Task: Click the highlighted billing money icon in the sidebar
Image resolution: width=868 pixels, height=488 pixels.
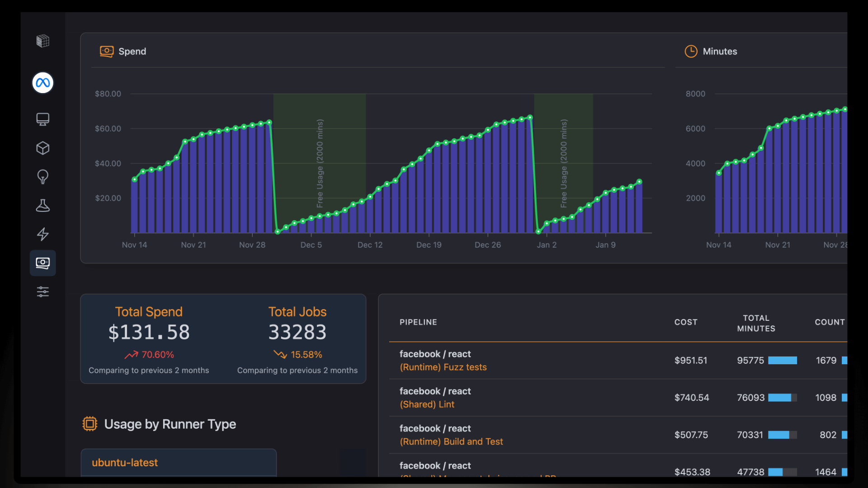Action: [42, 263]
